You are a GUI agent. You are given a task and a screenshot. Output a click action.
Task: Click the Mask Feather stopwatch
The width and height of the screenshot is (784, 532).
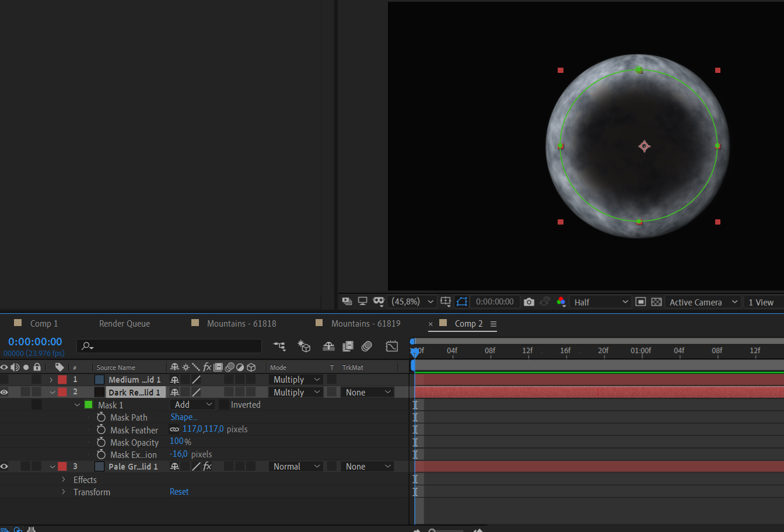coord(101,430)
